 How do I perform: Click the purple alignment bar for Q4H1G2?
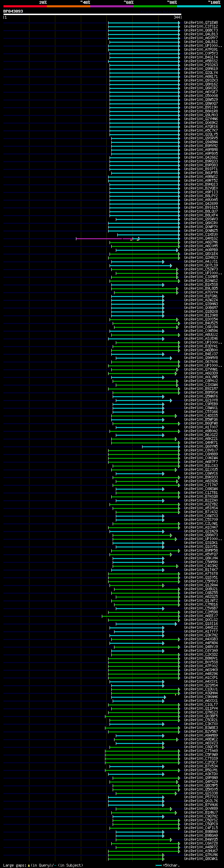pyautogui.click(x=104, y=239)
